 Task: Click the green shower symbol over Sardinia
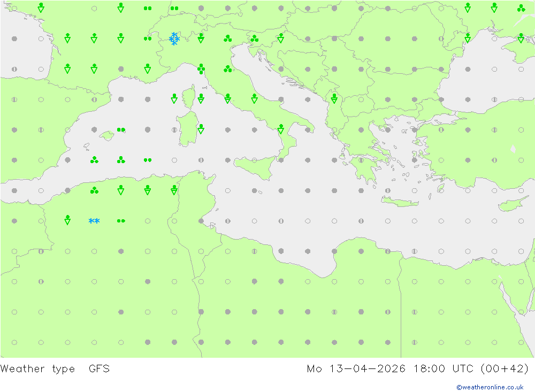tap(201, 129)
